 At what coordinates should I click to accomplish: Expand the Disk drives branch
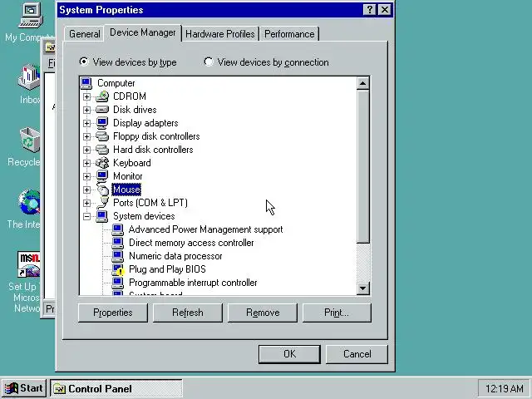pyautogui.click(x=86, y=110)
